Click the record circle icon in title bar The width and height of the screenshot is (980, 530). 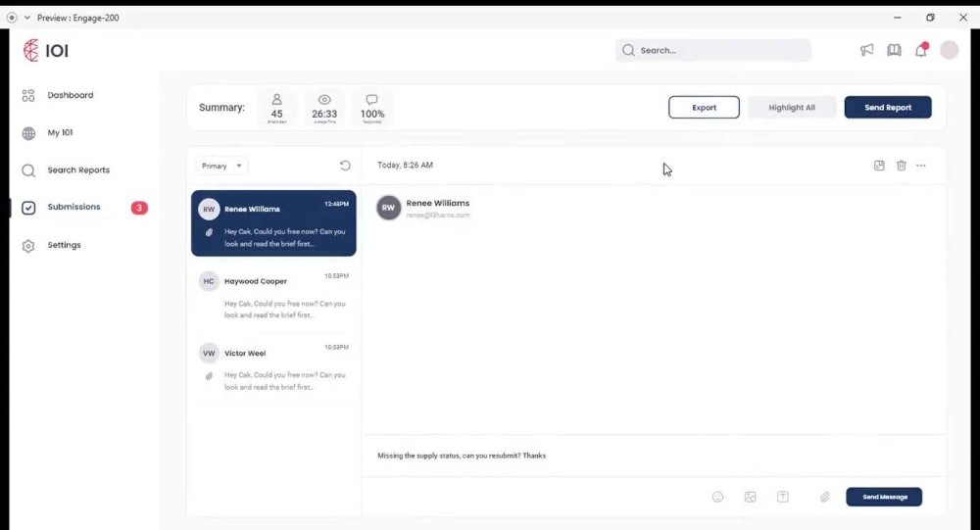pyautogui.click(x=12, y=18)
